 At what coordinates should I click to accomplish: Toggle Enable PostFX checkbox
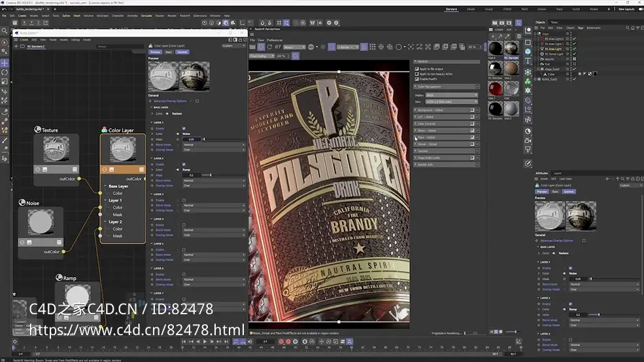417,79
